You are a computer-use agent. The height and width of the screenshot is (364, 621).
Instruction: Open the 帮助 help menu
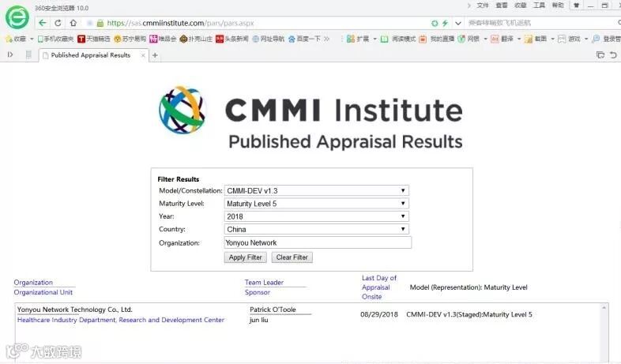(558, 6)
